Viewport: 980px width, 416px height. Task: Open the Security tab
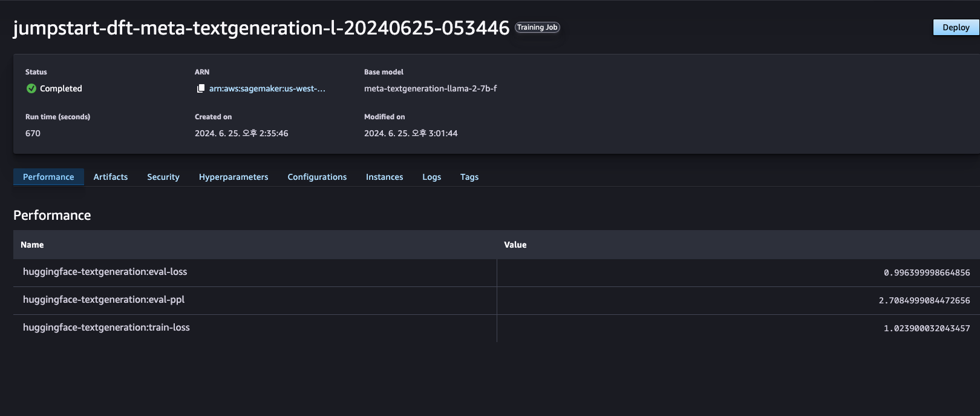point(163,177)
